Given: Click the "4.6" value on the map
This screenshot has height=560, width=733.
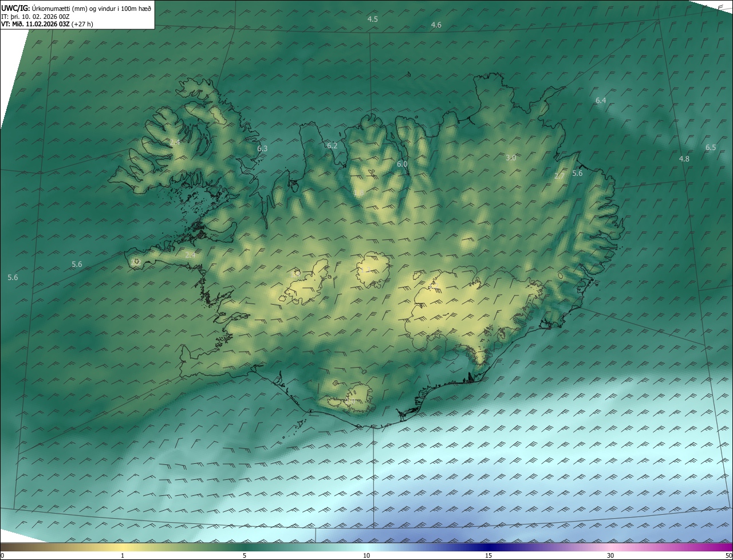Looking at the screenshot, I should (436, 25).
